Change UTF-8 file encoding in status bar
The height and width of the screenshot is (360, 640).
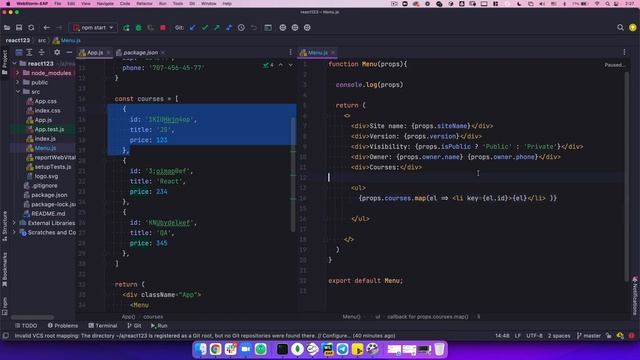pos(534,336)
